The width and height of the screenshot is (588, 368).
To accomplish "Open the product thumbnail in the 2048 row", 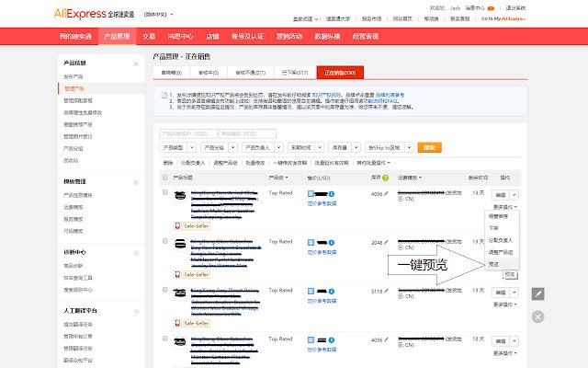I will 180,244.
